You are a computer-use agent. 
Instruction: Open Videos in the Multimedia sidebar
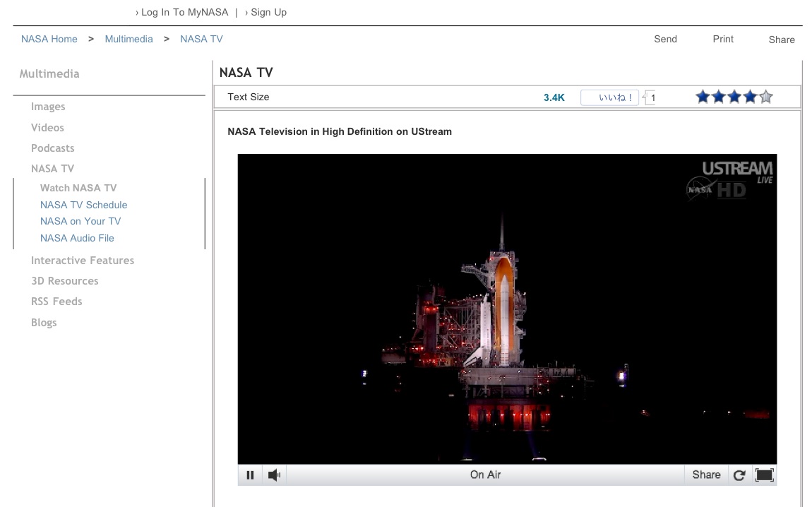pos(47,127)
